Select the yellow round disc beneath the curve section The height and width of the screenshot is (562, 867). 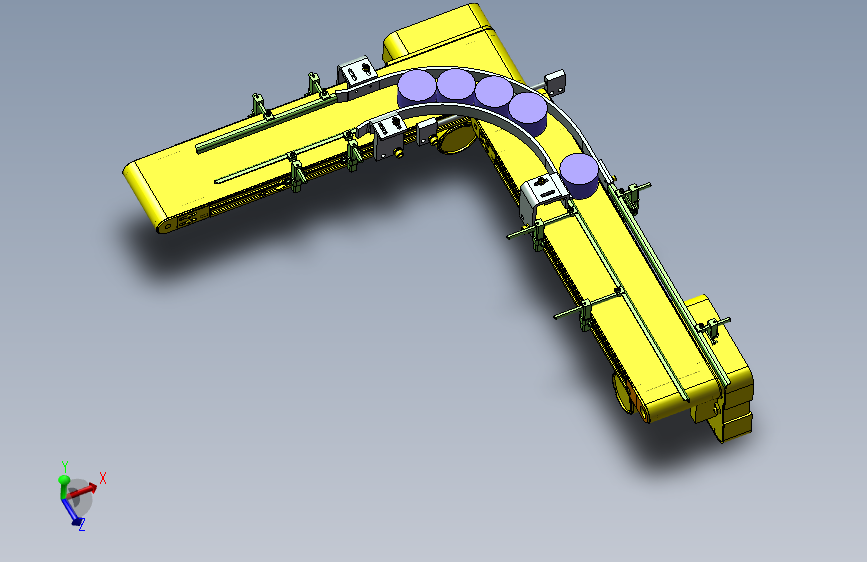(x=456, y=139)
